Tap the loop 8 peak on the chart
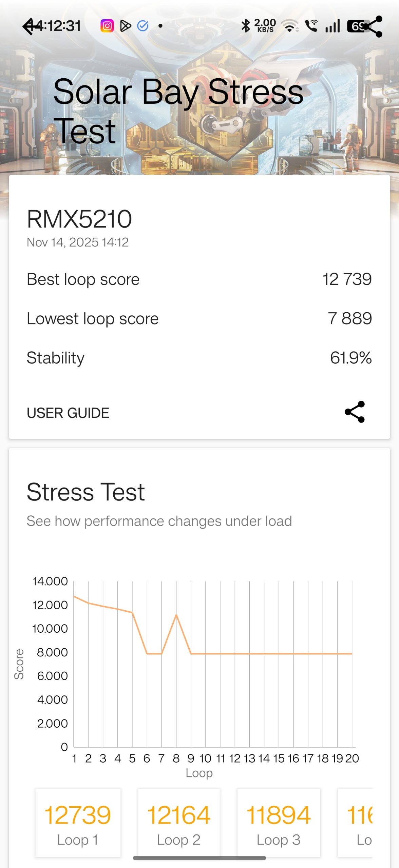 coord(176,615)
